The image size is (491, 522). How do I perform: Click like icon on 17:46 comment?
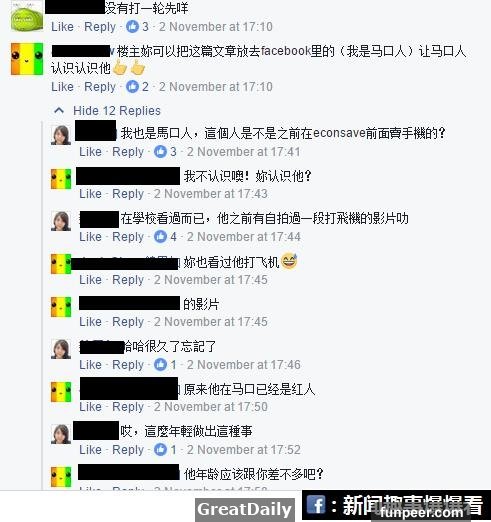coord(160,364)
